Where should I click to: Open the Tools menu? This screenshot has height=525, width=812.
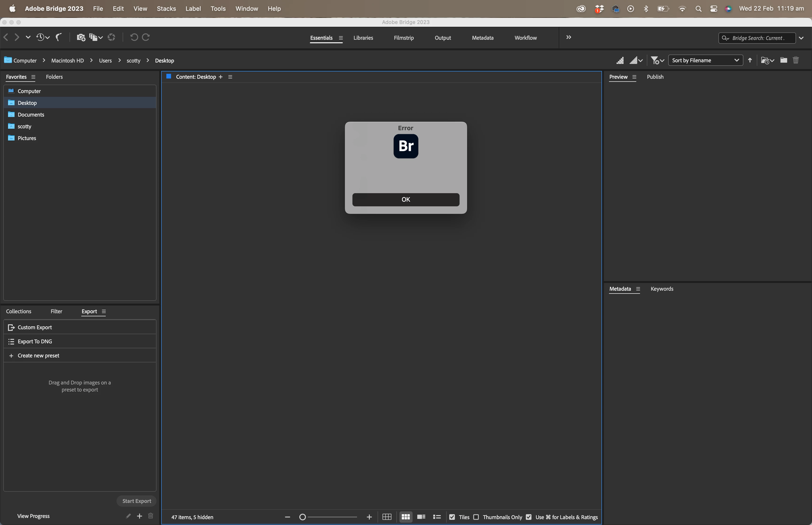[218, 8]
